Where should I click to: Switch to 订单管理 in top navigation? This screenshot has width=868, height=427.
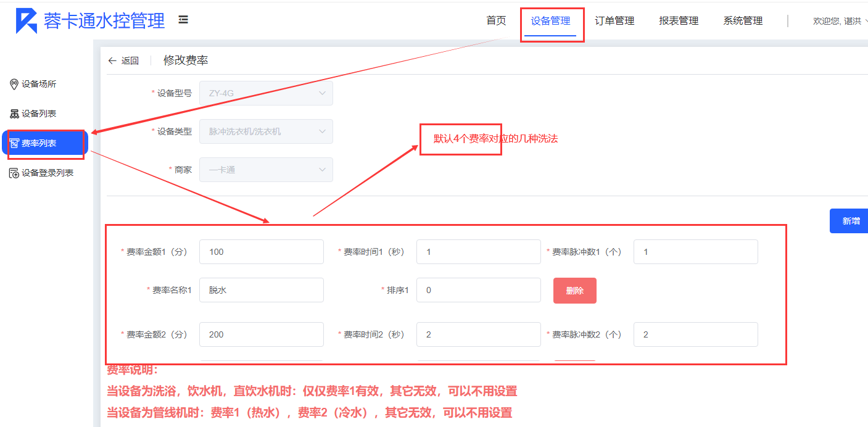(614, 21)
